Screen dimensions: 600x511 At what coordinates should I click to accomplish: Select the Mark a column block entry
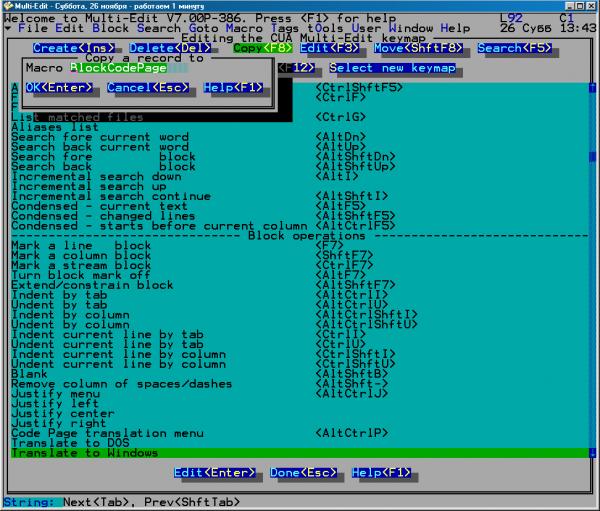pos(81,256)
